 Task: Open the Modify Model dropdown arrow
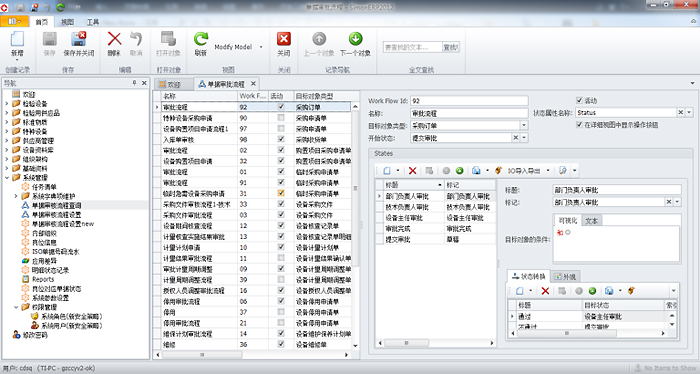pos(261,47)
